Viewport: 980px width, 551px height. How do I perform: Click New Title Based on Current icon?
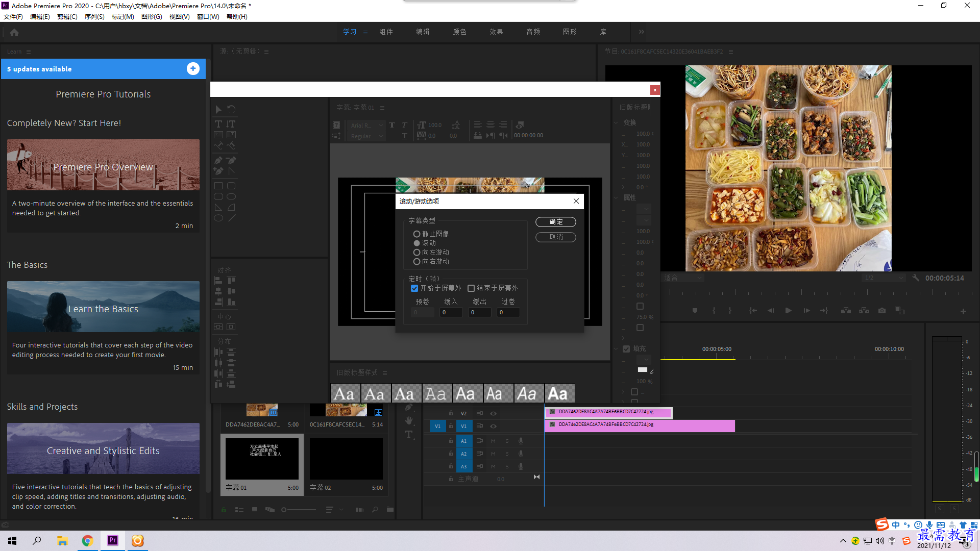click(336, 125)
